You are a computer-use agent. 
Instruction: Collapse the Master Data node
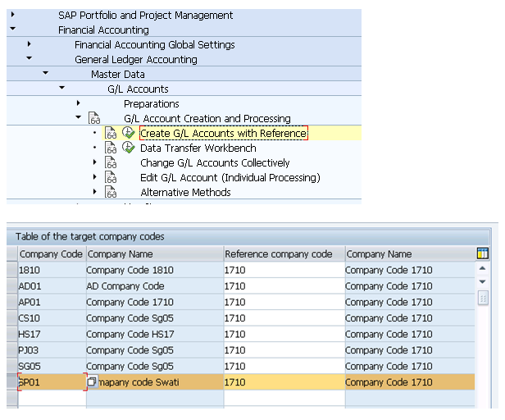point(46,73)
